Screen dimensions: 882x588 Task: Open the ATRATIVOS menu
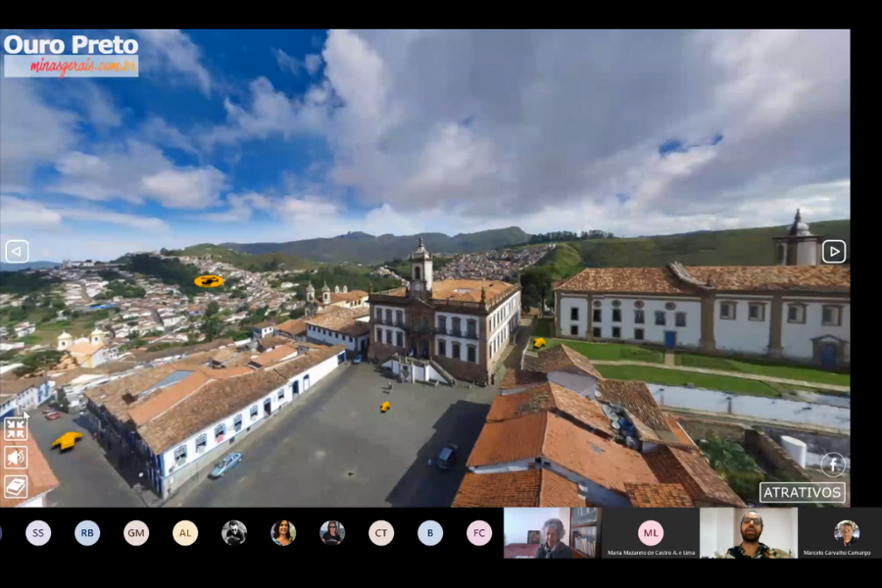(x=802, y=492)
